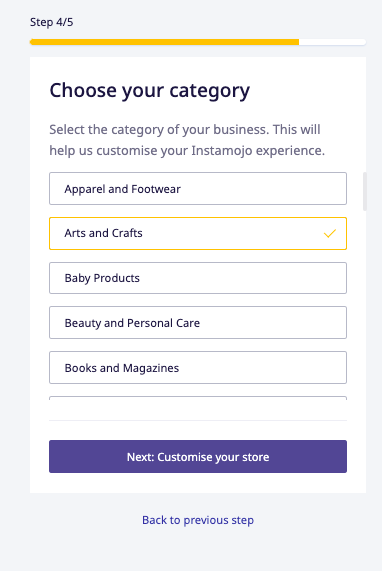
Task: Click the word Instamojo in the description
Action: click(222, 150)
